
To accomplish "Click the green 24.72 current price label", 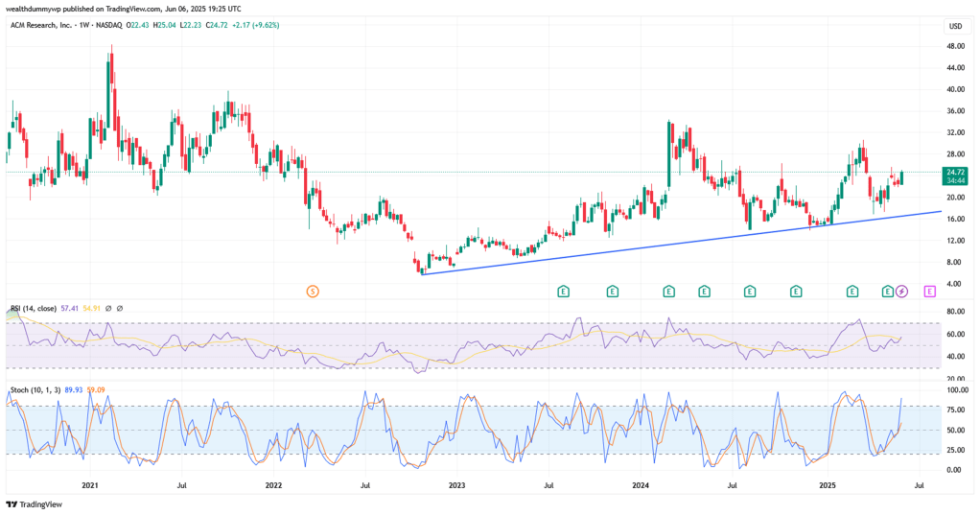I will pyautogui.click(x=956, y=172).
